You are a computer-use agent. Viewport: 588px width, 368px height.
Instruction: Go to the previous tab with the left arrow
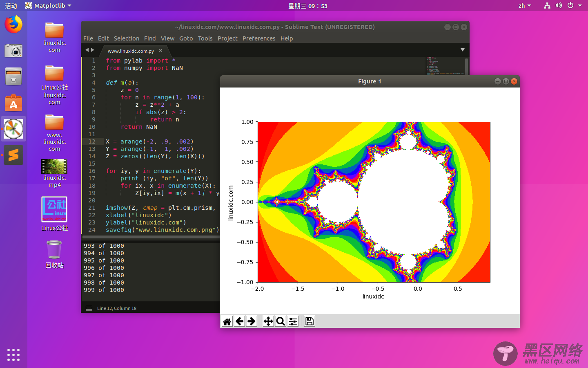pos(87,50)
